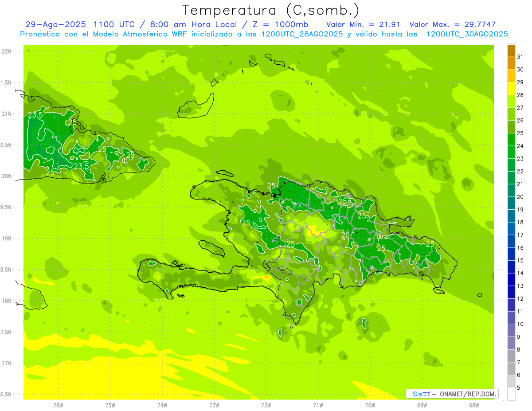This screenshot has width=532, height=411.
Task: Select the '29-Ago-2025' date text
Action: click(x=56, y=24)
